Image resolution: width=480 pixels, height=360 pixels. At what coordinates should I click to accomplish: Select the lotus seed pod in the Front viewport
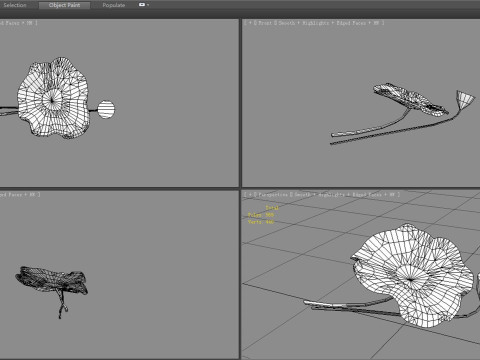pyautogui.click(x=465, y=99)
